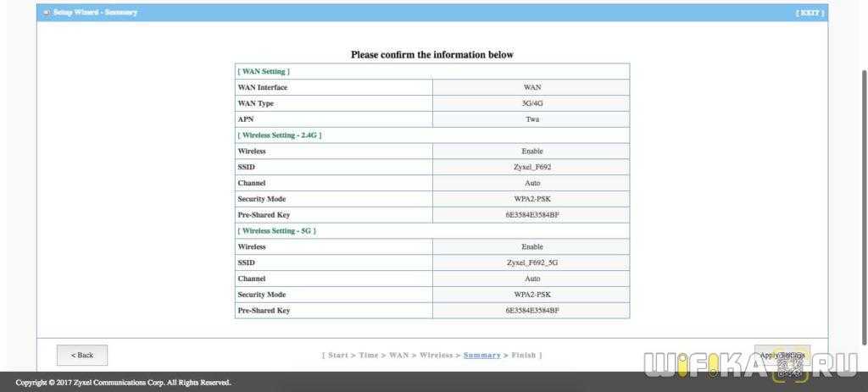Go back with the Back button

click(x=82, y=355)
